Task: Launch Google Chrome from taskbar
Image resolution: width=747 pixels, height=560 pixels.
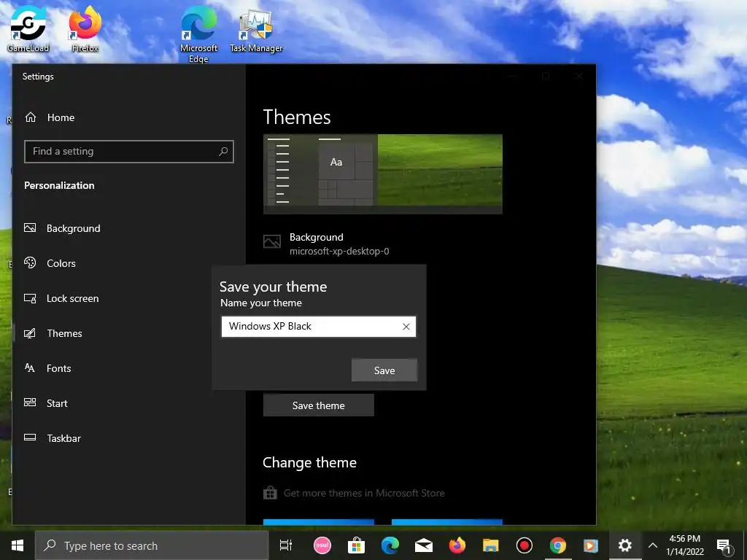Action: click(x=558, y=545)
